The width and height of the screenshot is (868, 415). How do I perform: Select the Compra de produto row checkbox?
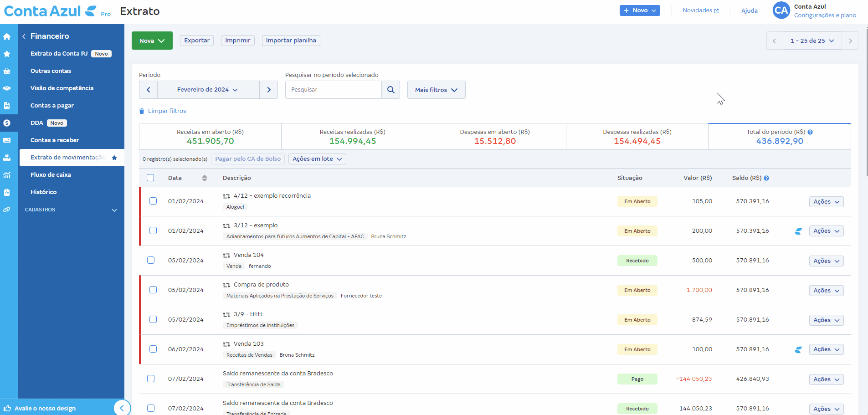[153, 290]
